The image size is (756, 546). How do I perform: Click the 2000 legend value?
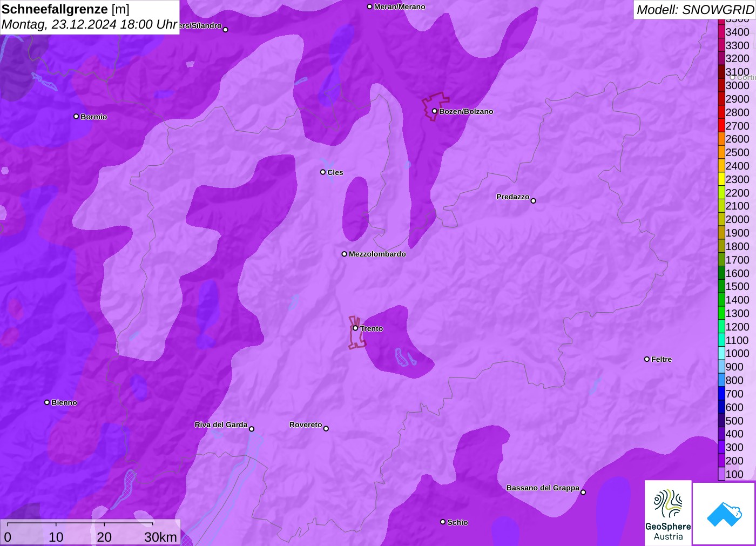pos(738,219)
